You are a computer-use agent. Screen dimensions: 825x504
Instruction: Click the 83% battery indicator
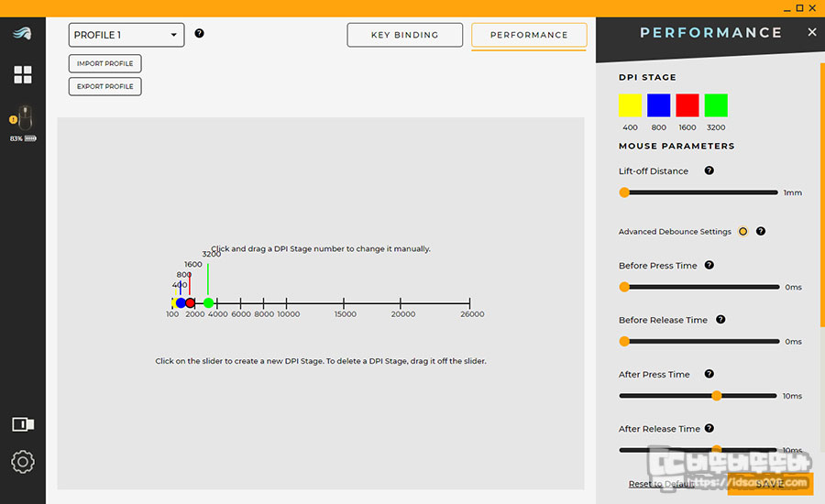pyautogui.click(x=23, y=138)
